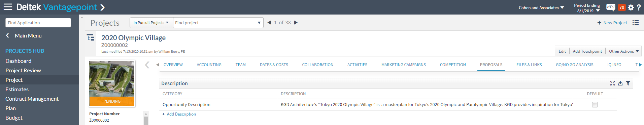Go to next project record arrow

[296, 23]
